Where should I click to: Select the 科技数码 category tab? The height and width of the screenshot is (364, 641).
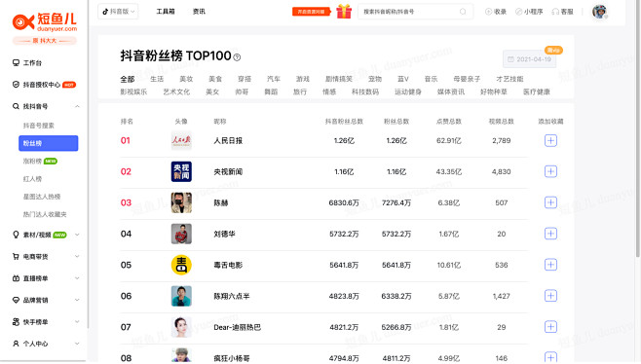365,91
